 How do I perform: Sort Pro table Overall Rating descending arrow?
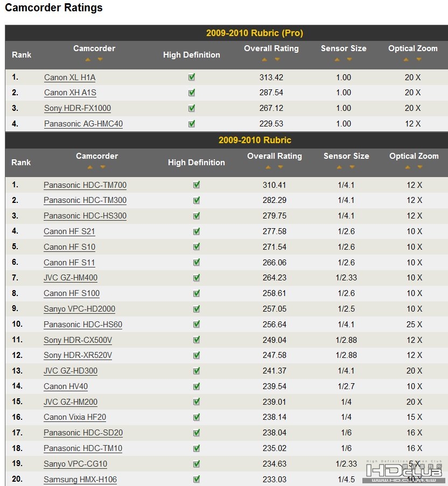(x=277, y=59)
